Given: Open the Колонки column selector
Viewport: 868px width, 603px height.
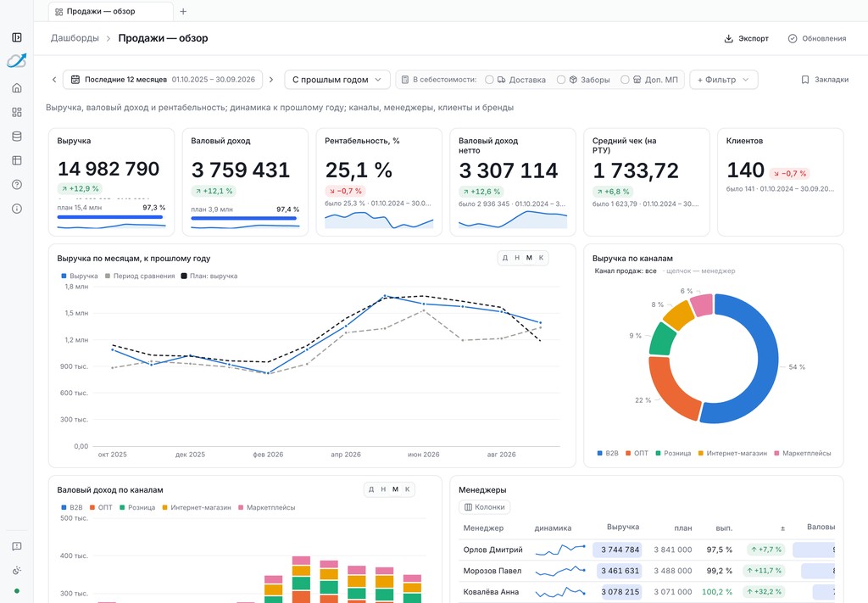Looking at the screenshot, I should click(484, 506).
